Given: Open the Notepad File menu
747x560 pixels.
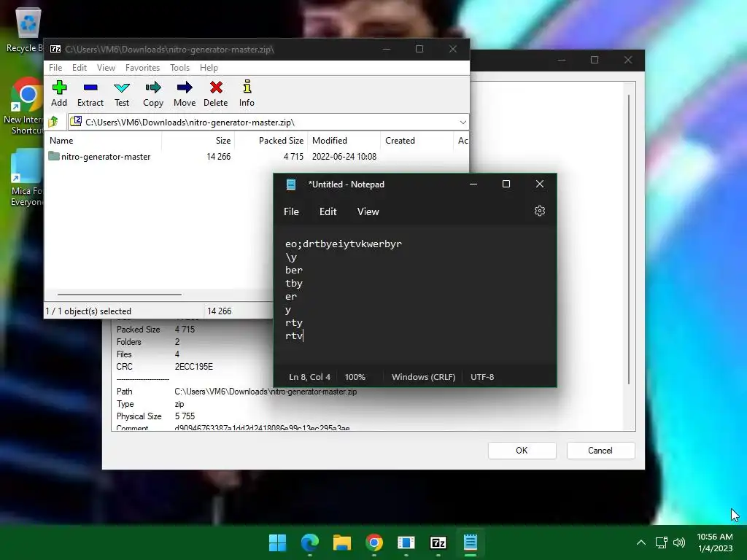Looking at the screenshot, I should 291,211.
